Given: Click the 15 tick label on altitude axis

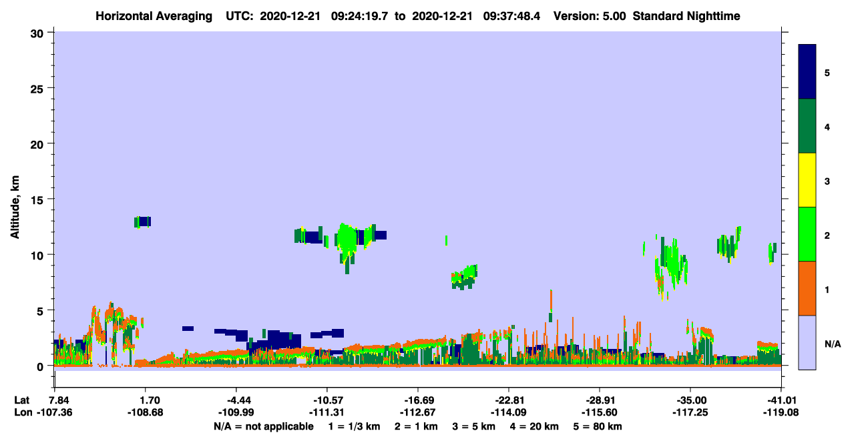Looking at the screenshot, I should pos(39,199).
